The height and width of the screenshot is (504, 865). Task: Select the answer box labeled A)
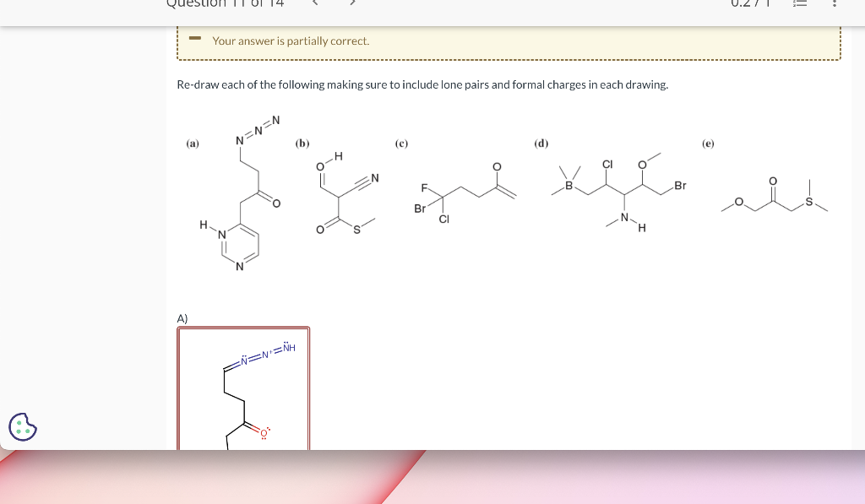tap(243, 388)
